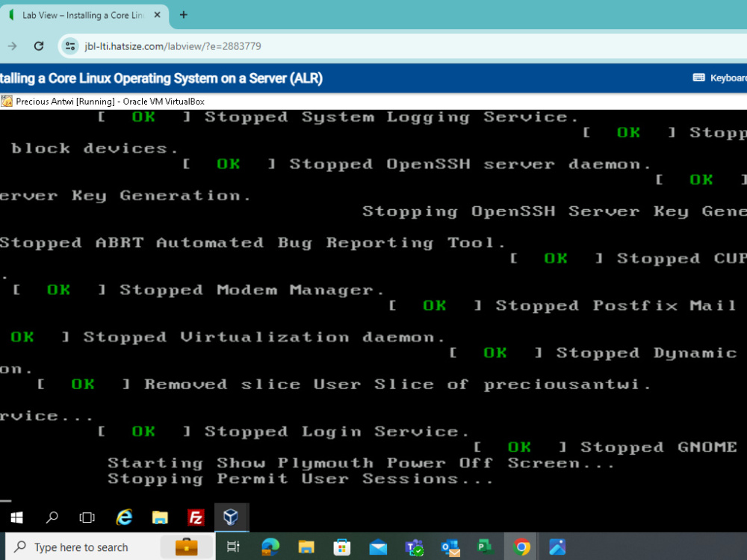Click the briefcase search highlight icon
The image size is (747, 560).
pos(186,547)
